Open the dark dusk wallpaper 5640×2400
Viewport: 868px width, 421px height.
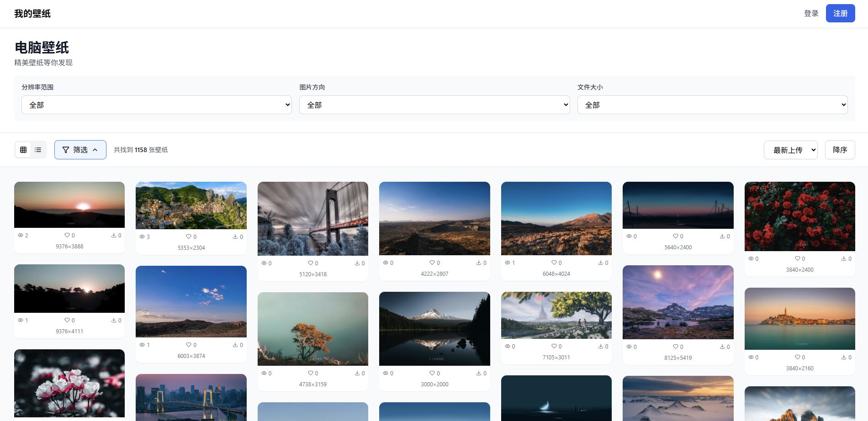tap(678, 205)
